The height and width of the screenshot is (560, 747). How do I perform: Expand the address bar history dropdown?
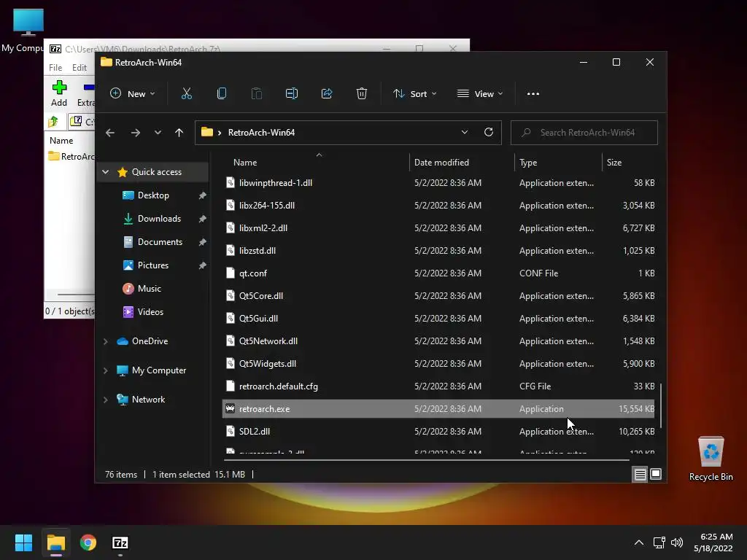coord(465,133)
